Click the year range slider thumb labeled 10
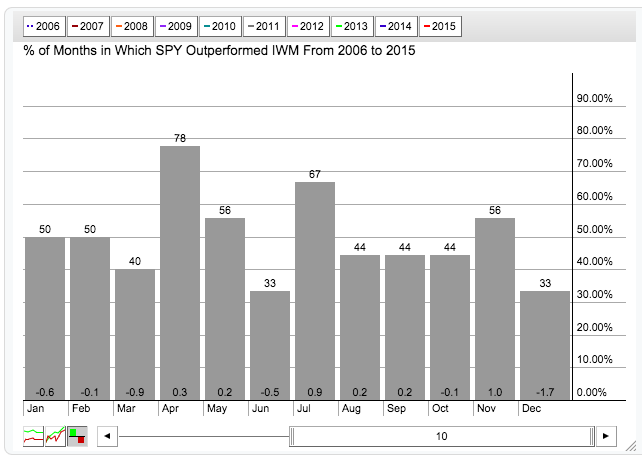This screenshot has height=456, width=642. 442,436
